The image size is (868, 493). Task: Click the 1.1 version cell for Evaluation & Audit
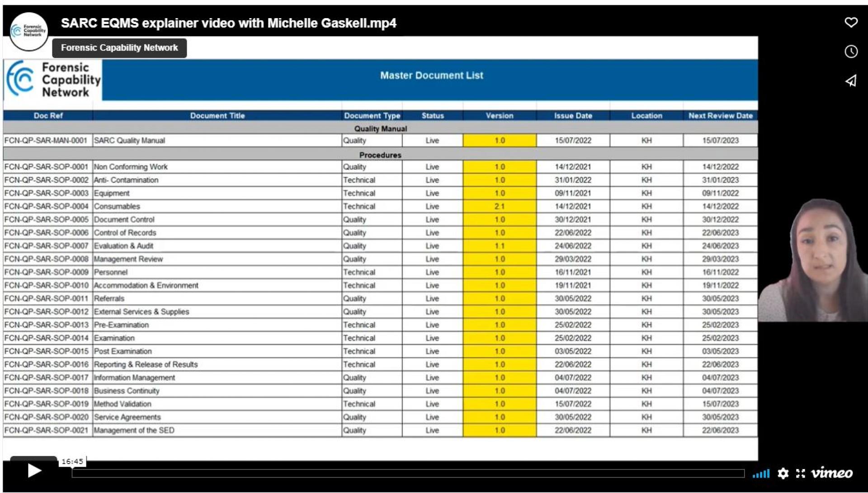(x=499, y=246)
